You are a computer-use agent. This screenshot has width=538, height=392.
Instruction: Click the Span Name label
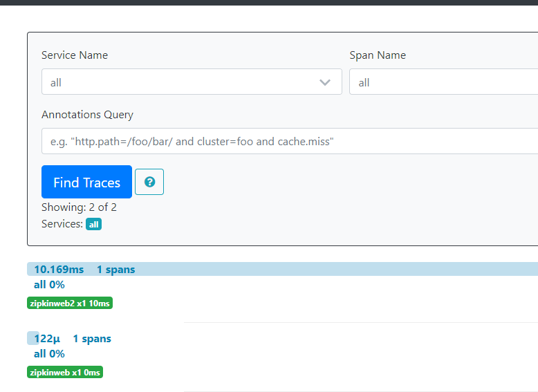[378, 55]
